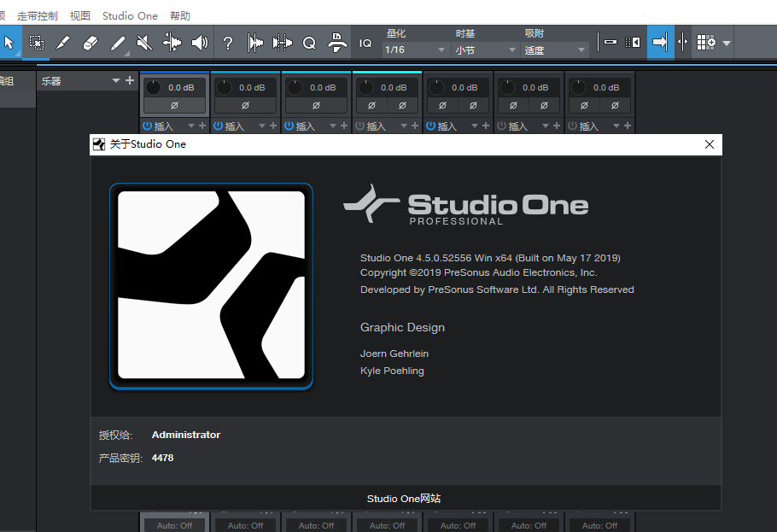Toggle inserts power on the first channel
The image size is (777, 532).
coord(147,126)
